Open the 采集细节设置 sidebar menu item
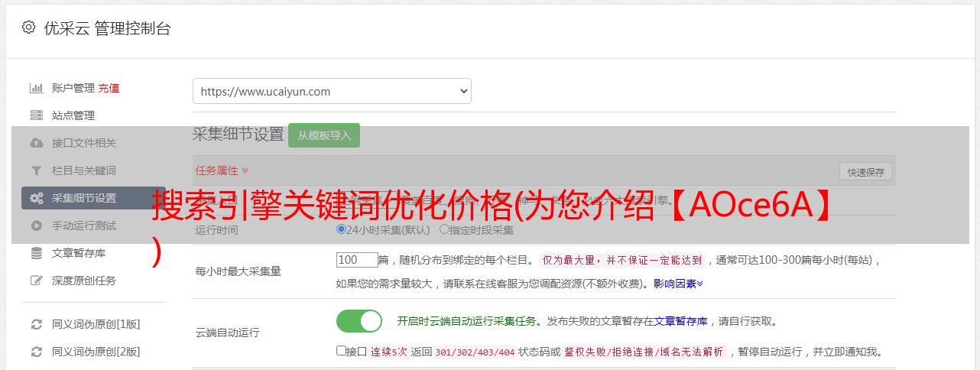Screen dimensions: 980x370 click(x=93, y=198)
